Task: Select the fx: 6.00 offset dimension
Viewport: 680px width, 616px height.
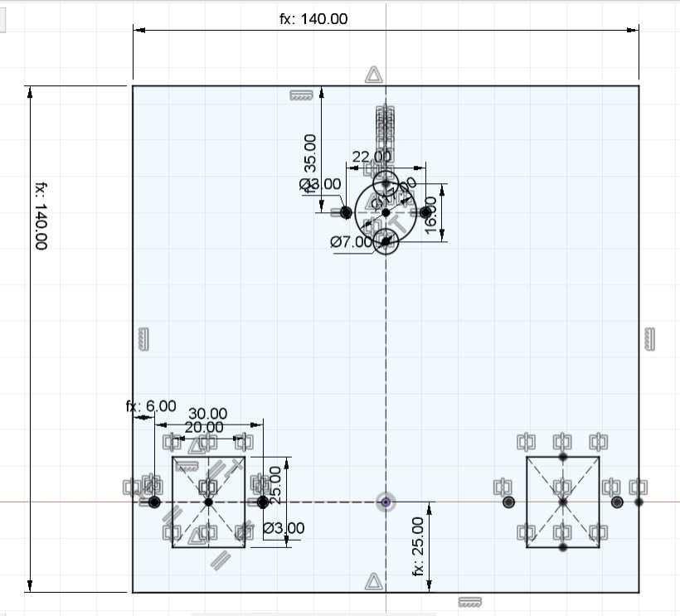Action: tap(150, 405)
